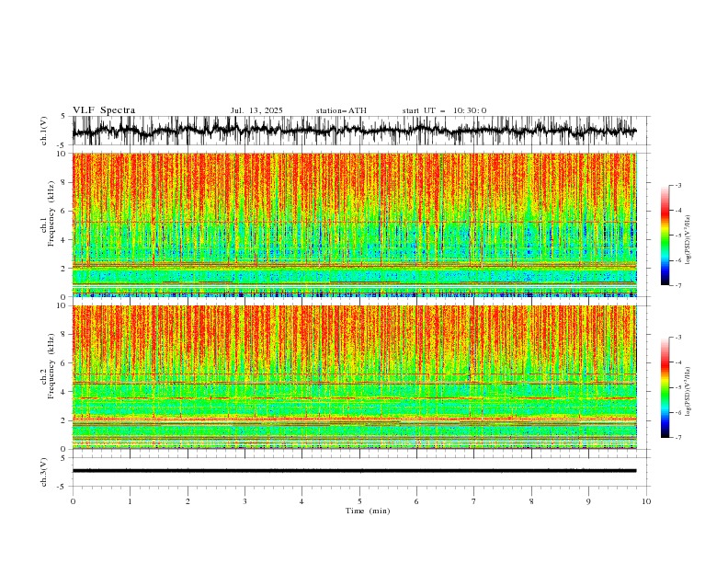728x563 pixels.
Task: Click the date 'Jul. 13, 2025'
Action: point(256,110)
